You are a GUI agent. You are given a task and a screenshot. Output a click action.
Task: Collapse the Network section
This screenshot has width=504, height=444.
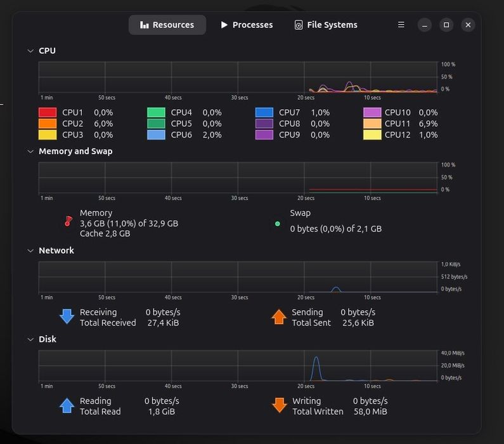tap(30, 251)
